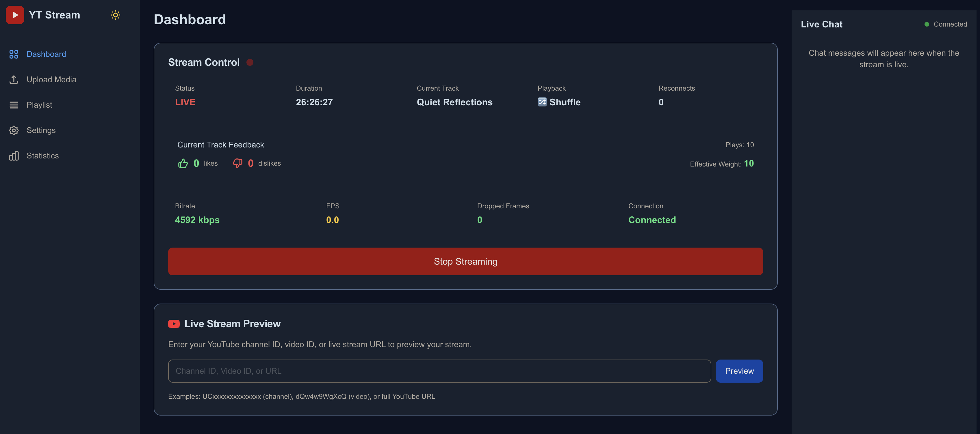Dislike current track with thumbs-down icon
This screenshot has width=980, height=434.
point(237,163)
